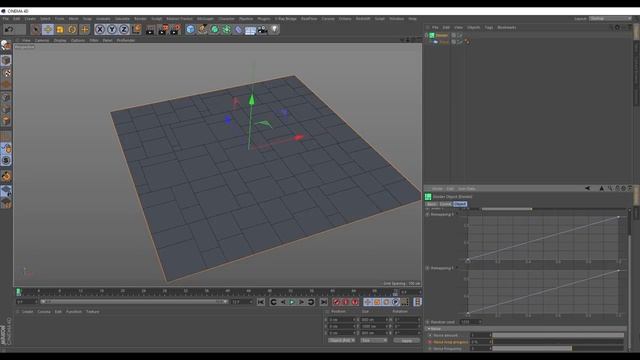Open the spline pen tools
Viewport: 640px width, 360px height.
(x=202, y=29)
